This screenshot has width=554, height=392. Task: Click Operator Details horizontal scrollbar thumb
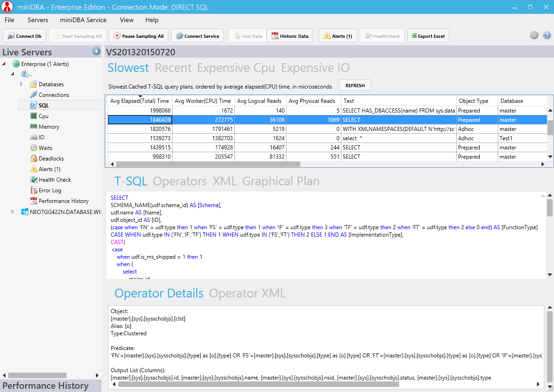(x=258, y=384)
